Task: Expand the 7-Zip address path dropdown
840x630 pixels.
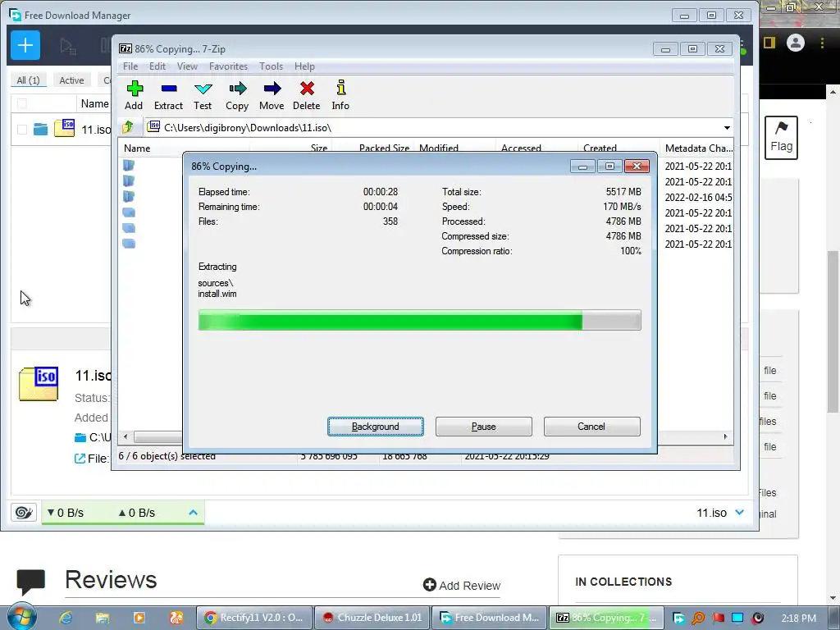Action: pyautogui.click(x=727, y=127)
